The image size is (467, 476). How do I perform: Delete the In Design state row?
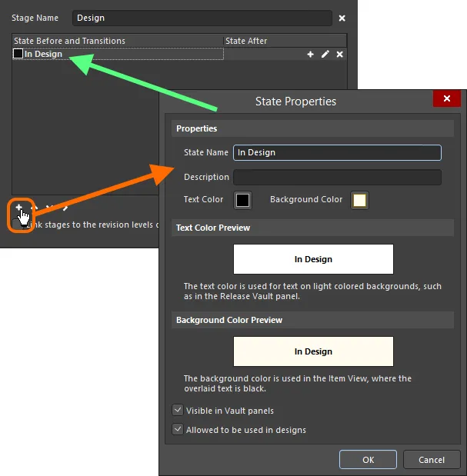point(339,55)
